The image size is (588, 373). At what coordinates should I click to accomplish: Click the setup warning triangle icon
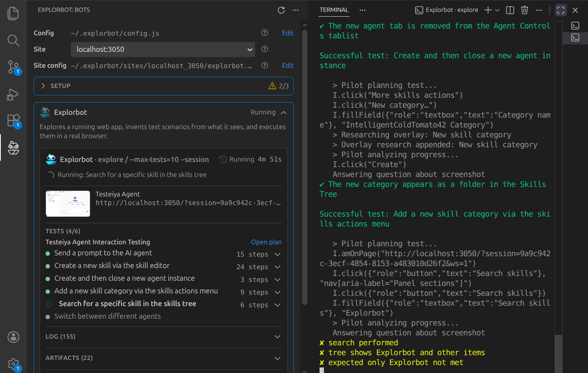tap(272, 86)
